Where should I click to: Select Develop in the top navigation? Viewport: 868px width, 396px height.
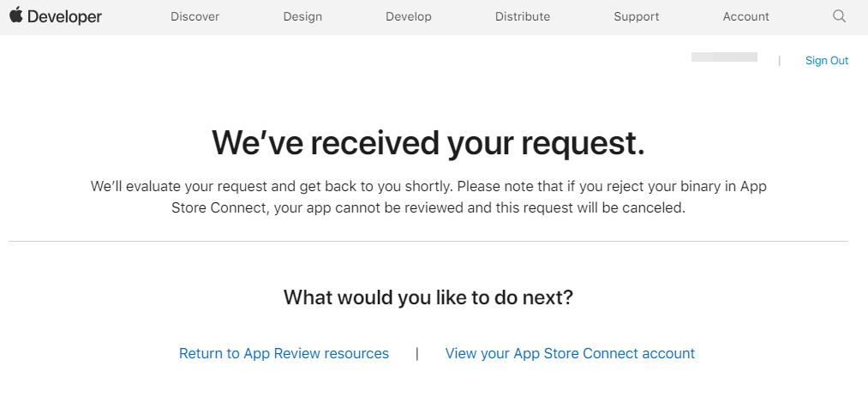point(409,16)
